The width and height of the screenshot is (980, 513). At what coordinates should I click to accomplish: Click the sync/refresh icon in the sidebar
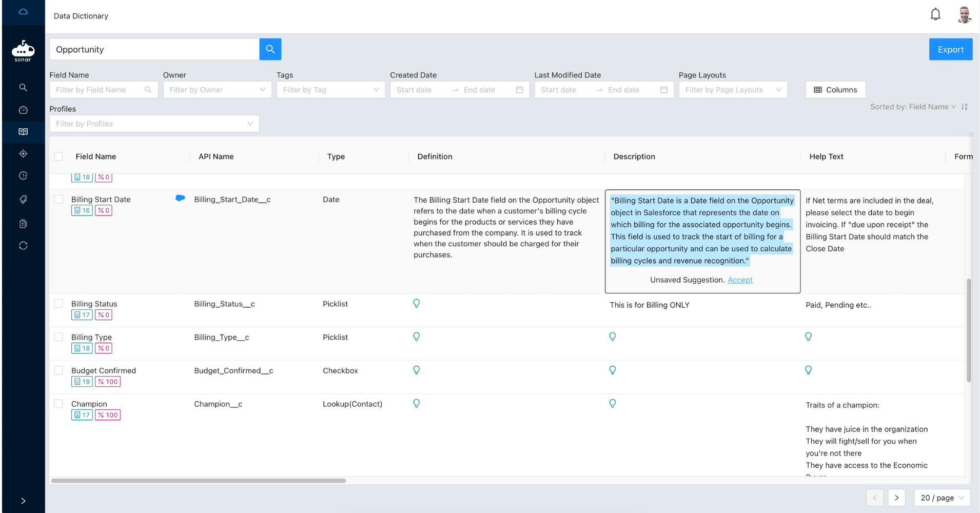point(23,246)
